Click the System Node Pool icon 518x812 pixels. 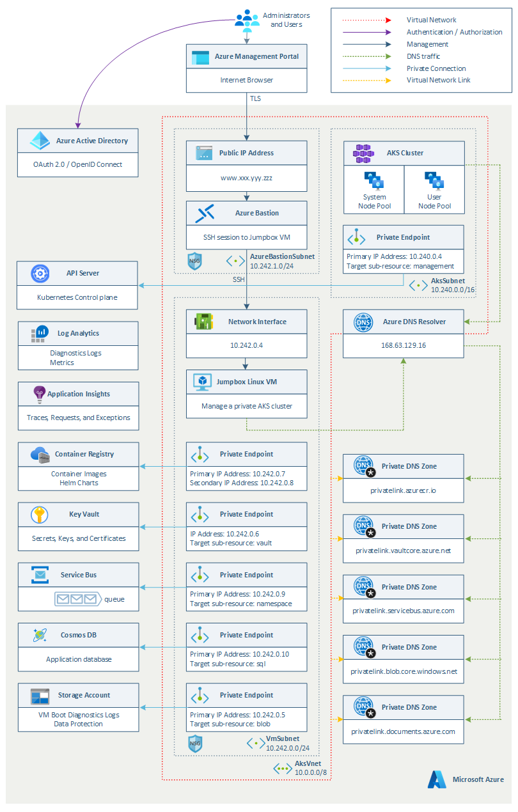coord(373,181)
